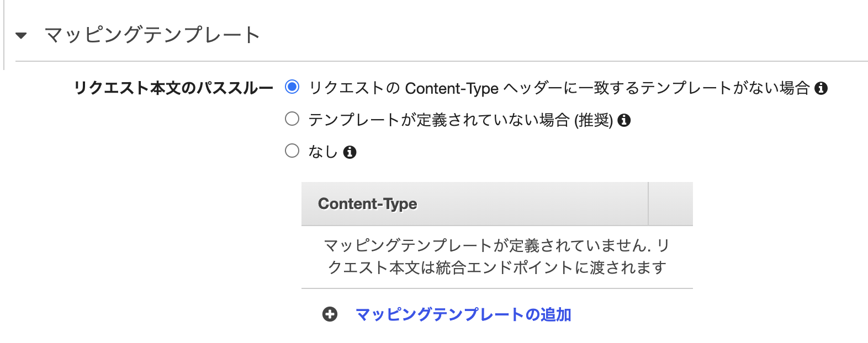Click the divider line below the empty table message
This screenshot has height=343, width=868.
click(x=497, y=288)
